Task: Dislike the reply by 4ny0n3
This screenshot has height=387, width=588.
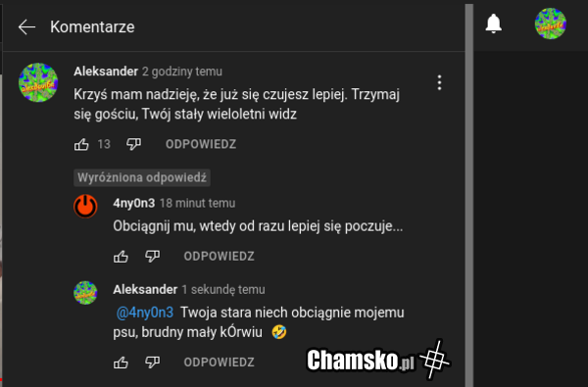Action: coord(153,257)
